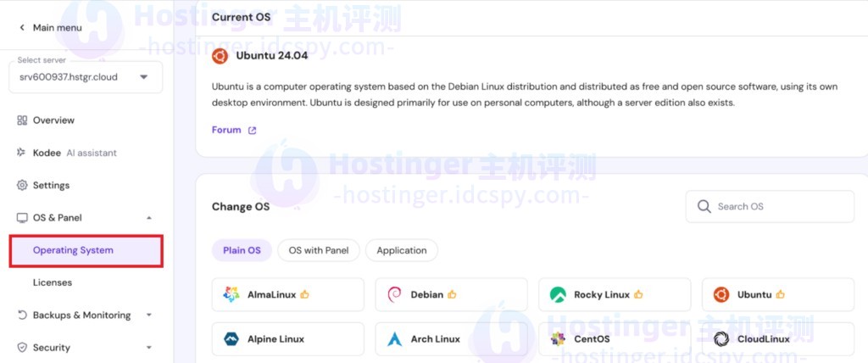
Task: Click the Ubuntu logo in the OS grid
Action: [x=721, y=294]
